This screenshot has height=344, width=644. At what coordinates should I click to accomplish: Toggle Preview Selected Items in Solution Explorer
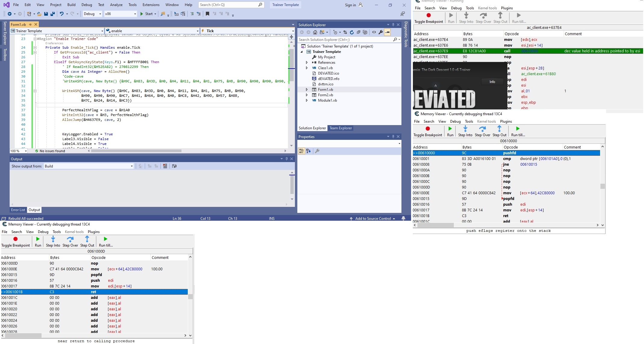pyautogui.click(x=387, y=32)
